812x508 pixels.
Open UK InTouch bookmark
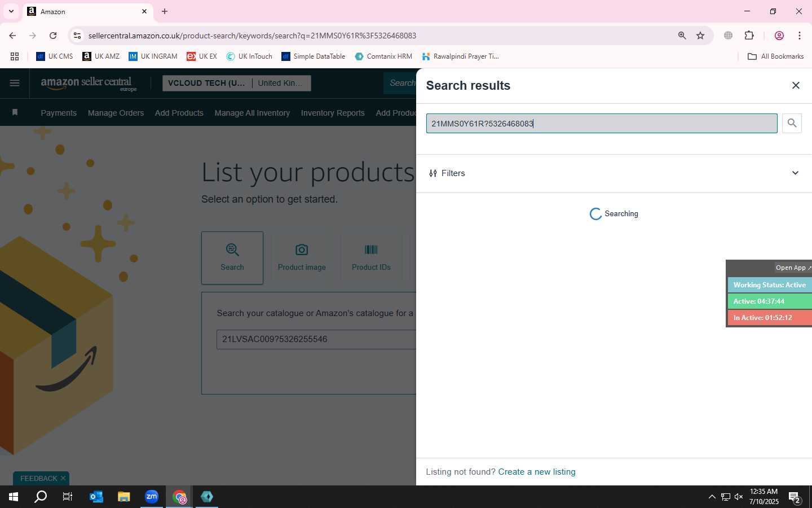point(249,56)
